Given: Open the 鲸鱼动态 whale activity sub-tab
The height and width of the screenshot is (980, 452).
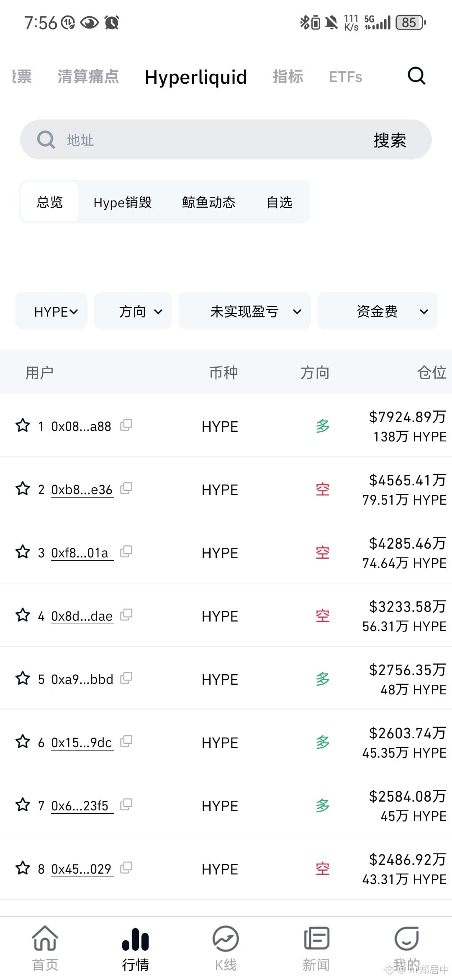Looking at the screenshot, I should pos(209,202).
